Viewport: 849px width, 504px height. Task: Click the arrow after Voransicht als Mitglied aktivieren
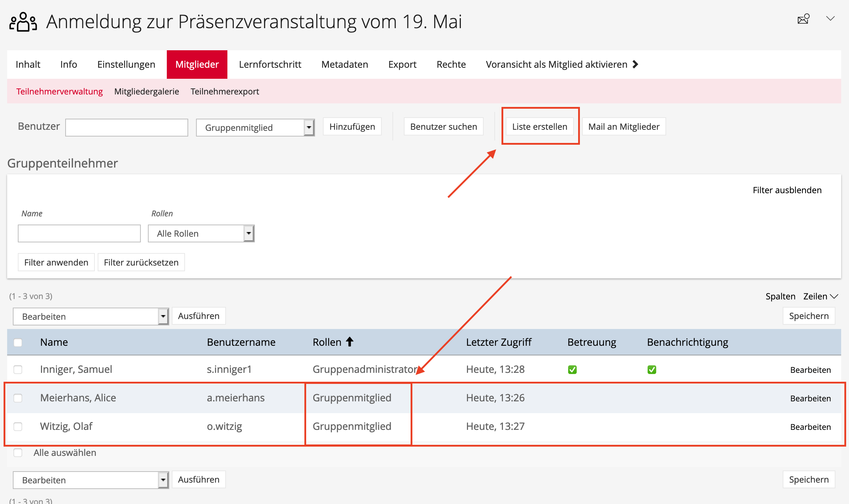tap(635, 64)
